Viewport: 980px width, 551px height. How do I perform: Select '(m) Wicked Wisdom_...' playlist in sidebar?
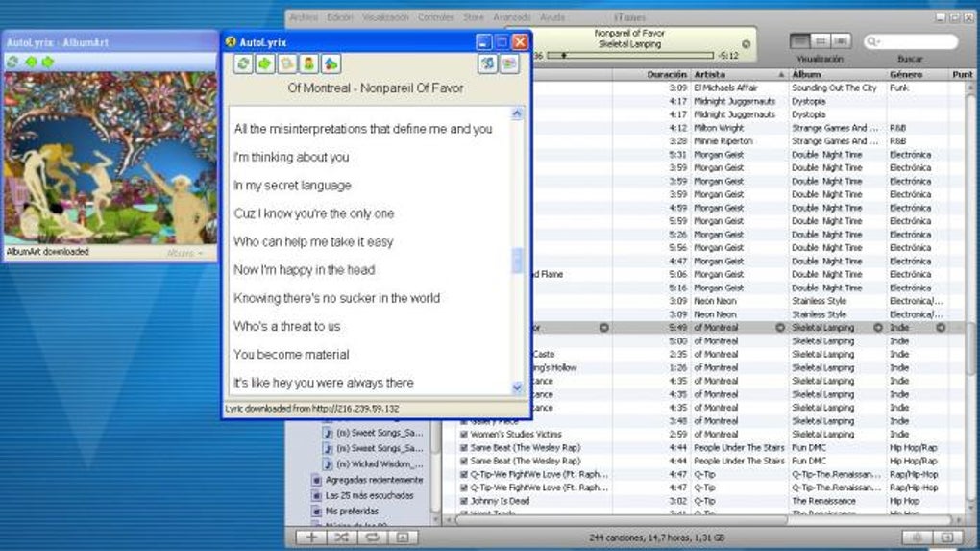[380, 464]
